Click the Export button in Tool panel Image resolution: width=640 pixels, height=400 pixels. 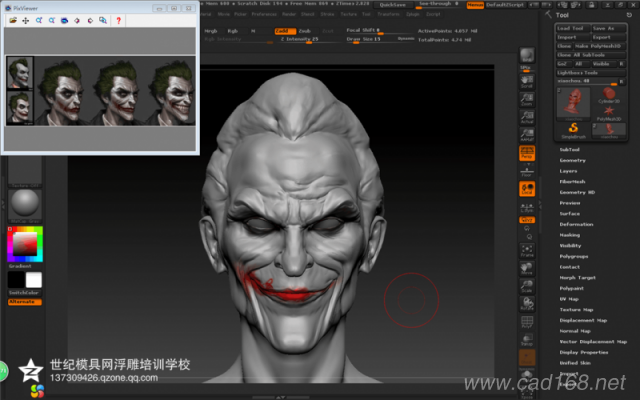[x=609, y=37]
